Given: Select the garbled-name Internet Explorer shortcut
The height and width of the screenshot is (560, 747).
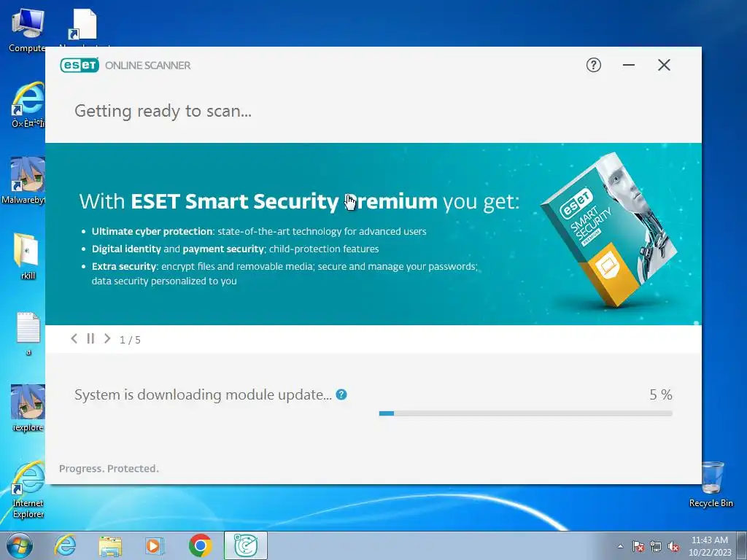Looking at the screenshot, I should point(28,105).
